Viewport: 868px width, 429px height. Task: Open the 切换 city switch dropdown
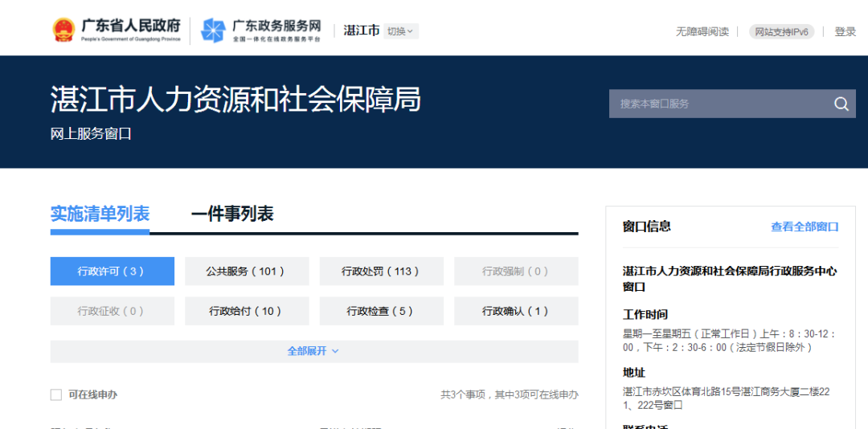[x=400, y=31]
